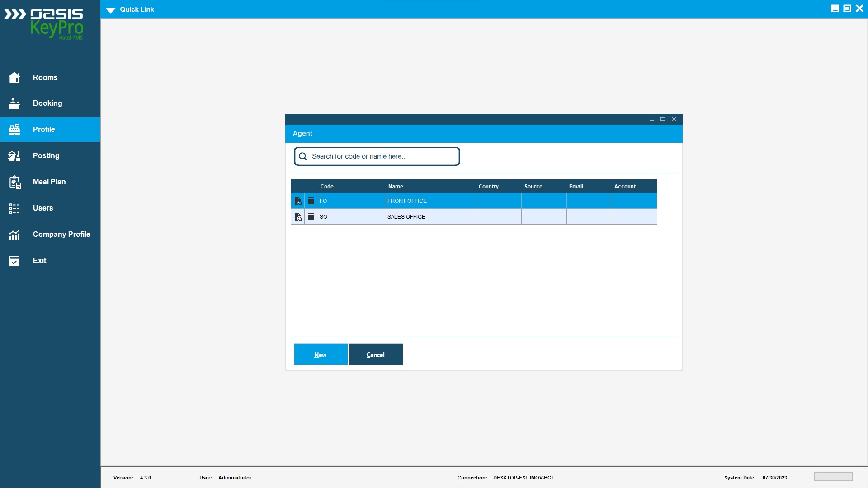Viewport: 868px width, 488px height.
Task: Delete the SO agent using trash icon
Action: (311, 217)
